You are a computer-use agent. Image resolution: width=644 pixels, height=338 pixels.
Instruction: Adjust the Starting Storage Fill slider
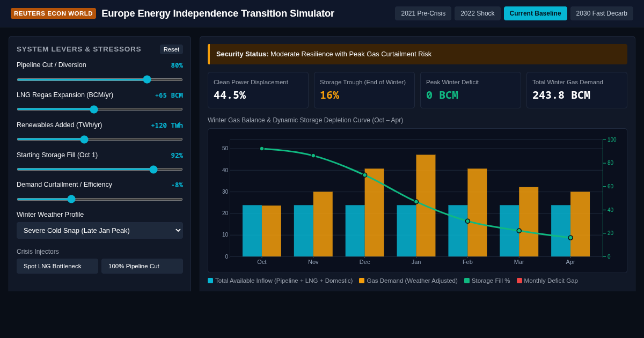100,170
